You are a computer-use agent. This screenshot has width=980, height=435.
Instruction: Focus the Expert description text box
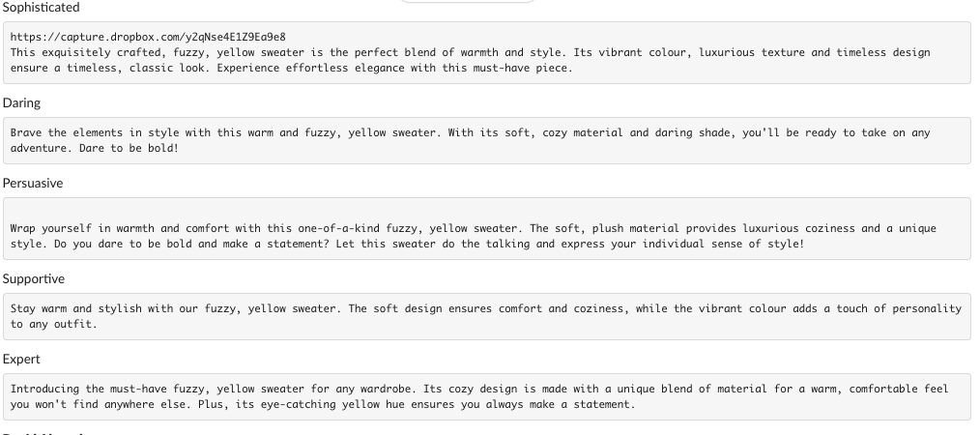[x=773, y=405]
